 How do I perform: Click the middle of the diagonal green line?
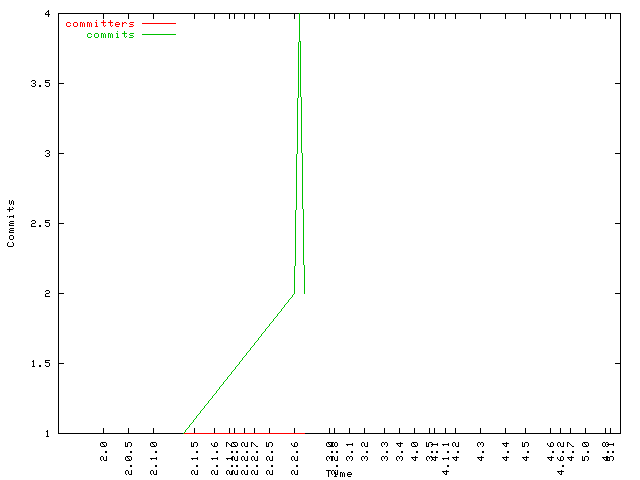click(239, 364)
